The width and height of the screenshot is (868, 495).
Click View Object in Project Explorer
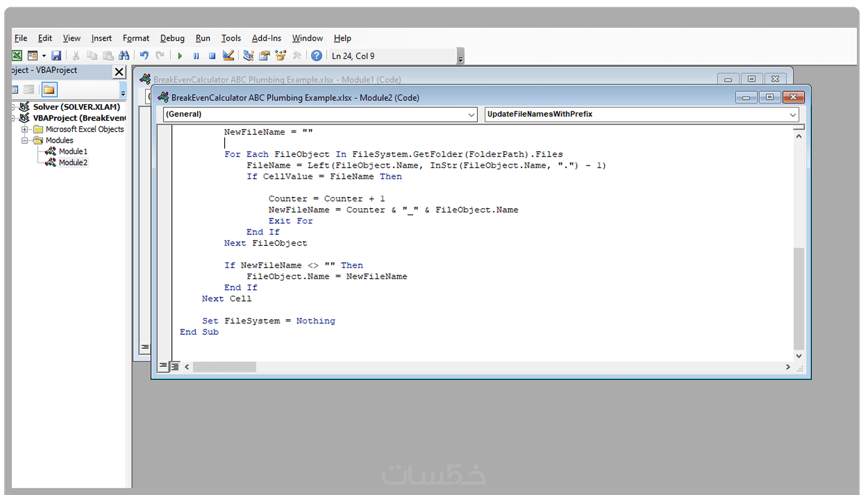point(29,89)
